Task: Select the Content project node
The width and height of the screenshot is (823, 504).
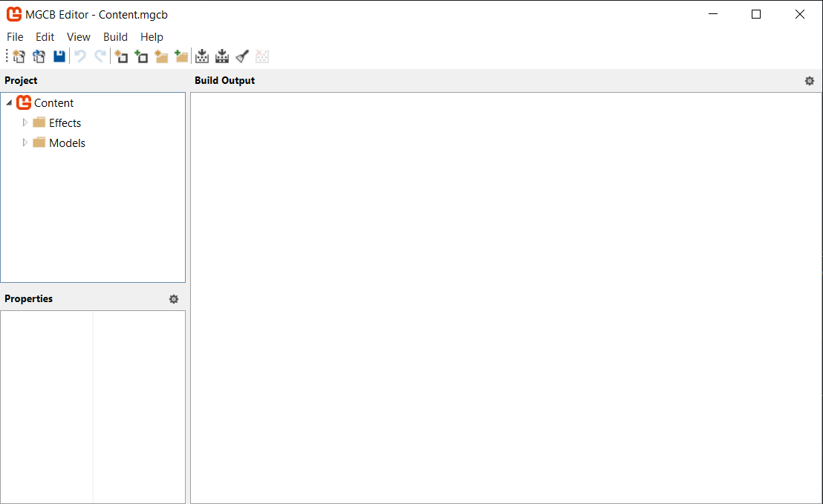Action: (53, 102)
